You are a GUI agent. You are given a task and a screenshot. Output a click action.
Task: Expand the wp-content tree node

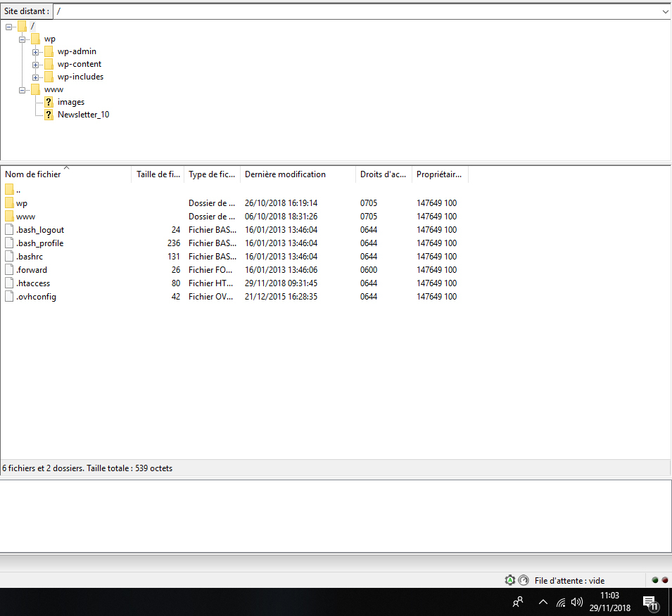35,64
